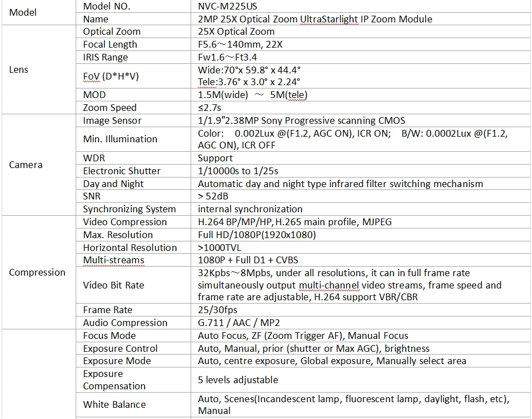This screenshot has width=532, height=419.
Task: Click the 'H.264 BP/MP/HP, H.265 main profile' value
Action: click(x=277, y=222)
